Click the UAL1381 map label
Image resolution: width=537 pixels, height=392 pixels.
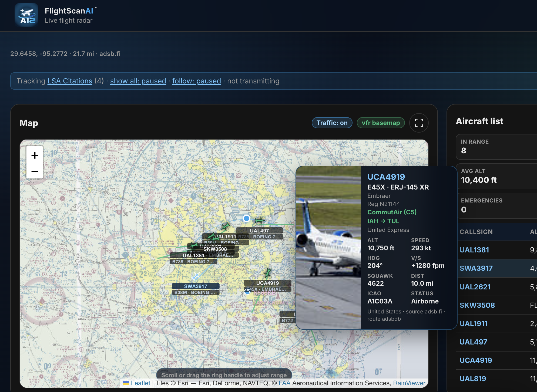tap(193, 255)
